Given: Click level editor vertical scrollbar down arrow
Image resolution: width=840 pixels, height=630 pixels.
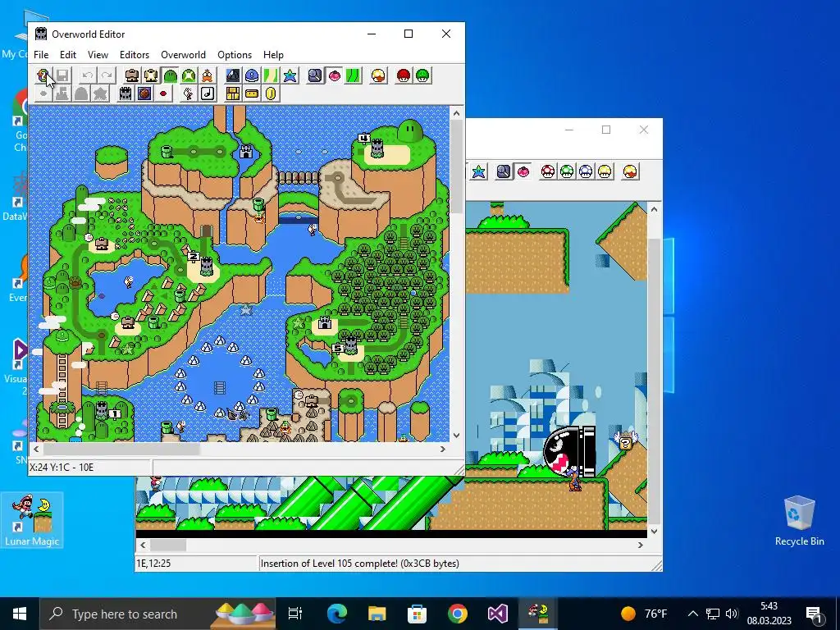Looking at the screenshot, I should (654, 532).
